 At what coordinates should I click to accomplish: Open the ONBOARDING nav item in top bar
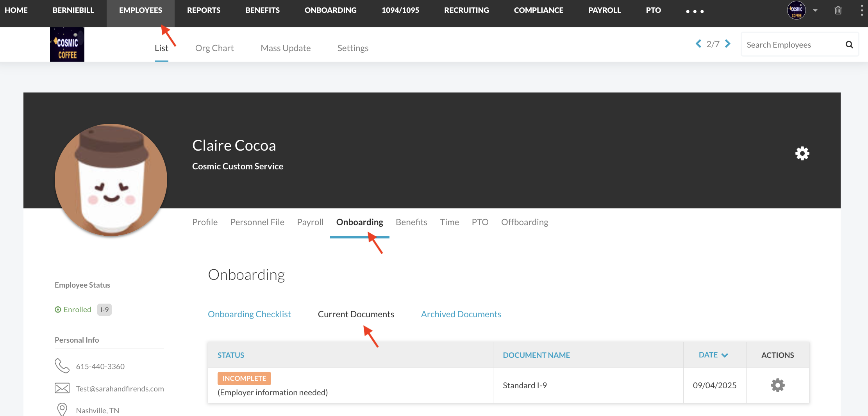pos(330,10)
